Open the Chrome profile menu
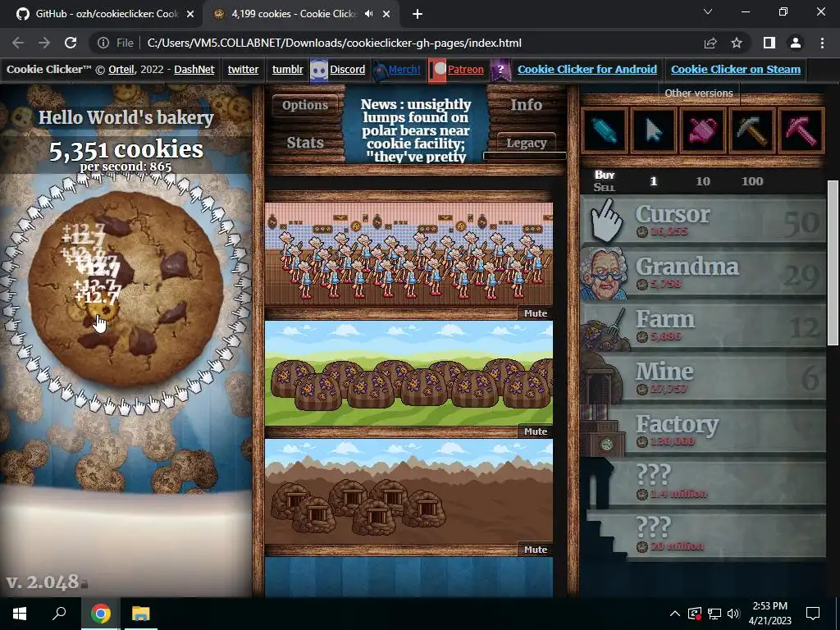This screenshot has width=840, height=630. [796, 43]
